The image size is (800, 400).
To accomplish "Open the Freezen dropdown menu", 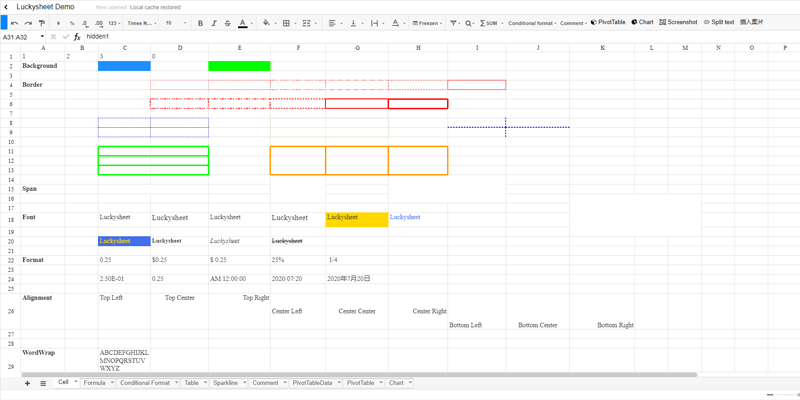I will (428, 23).
